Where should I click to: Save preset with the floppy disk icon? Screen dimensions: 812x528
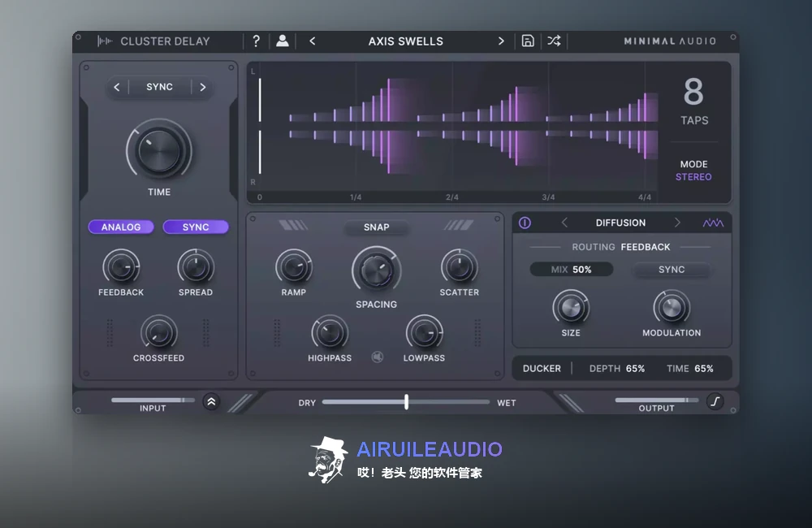528,41
